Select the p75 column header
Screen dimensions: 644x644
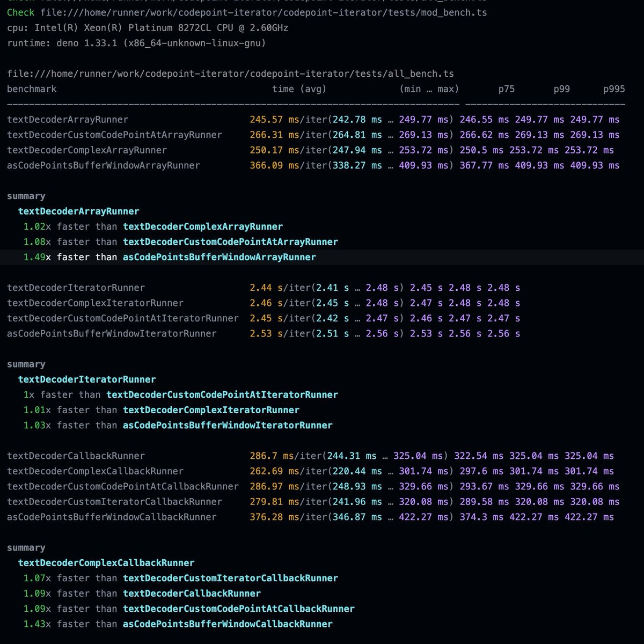506,89
